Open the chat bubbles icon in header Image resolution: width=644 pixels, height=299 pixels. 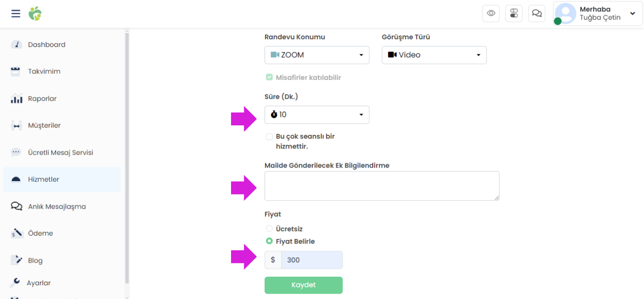(537, 13)
